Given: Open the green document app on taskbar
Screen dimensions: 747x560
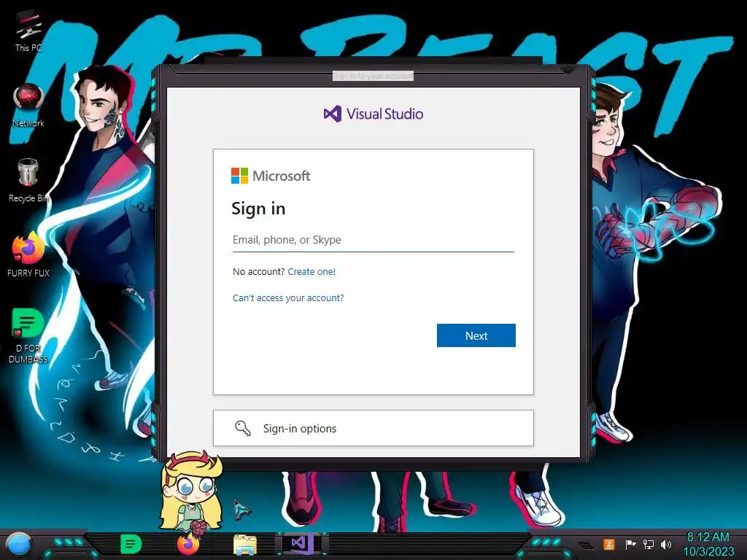Looking at the screenshot, I should click(131, 544).
